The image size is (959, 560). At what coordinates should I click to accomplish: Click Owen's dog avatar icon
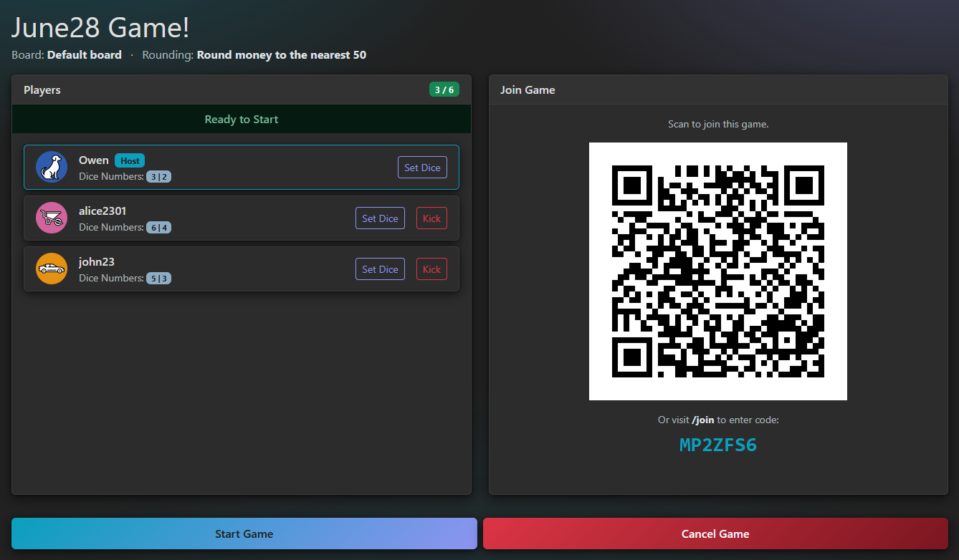[52, 168]
